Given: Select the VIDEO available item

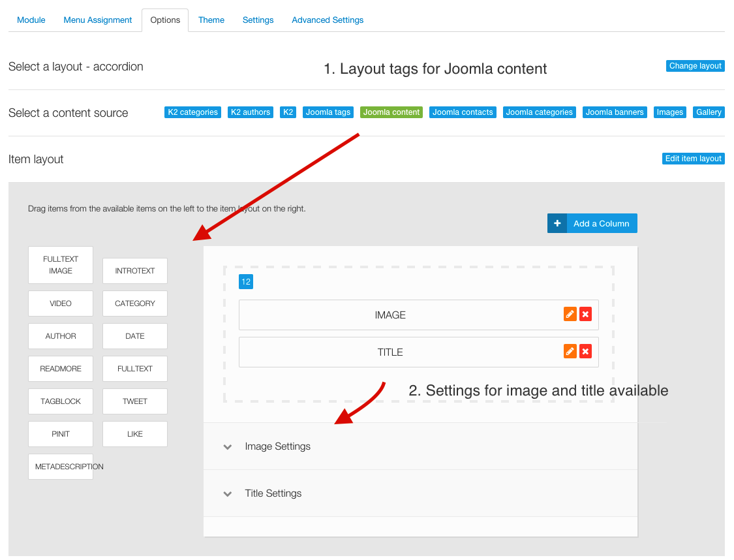Looking at the screenshot, I should [x=61, y=303].
